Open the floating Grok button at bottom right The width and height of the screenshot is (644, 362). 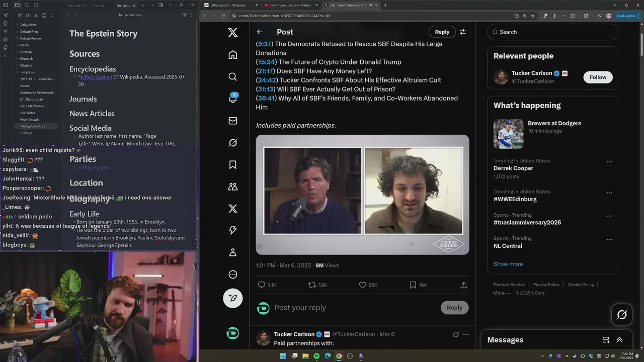coord(622,315)
